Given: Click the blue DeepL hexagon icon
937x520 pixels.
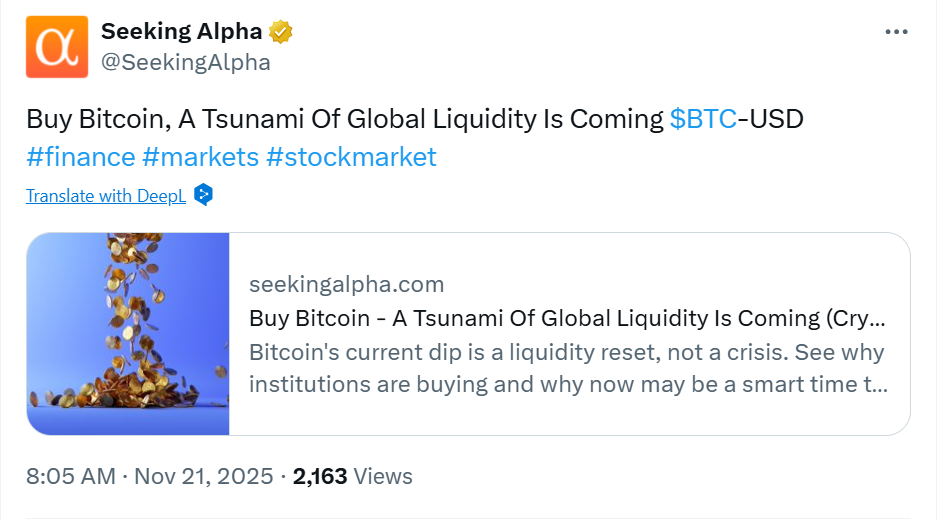Looking at the screenshot, I should tap(203, 195).
